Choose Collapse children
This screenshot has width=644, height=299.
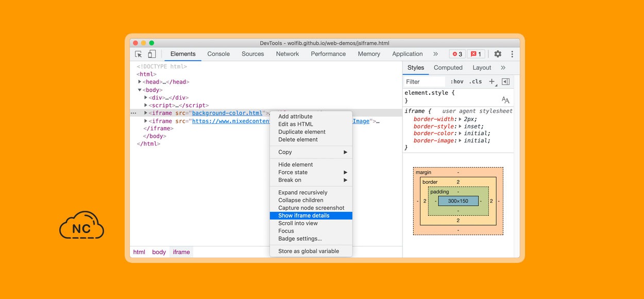311,200
